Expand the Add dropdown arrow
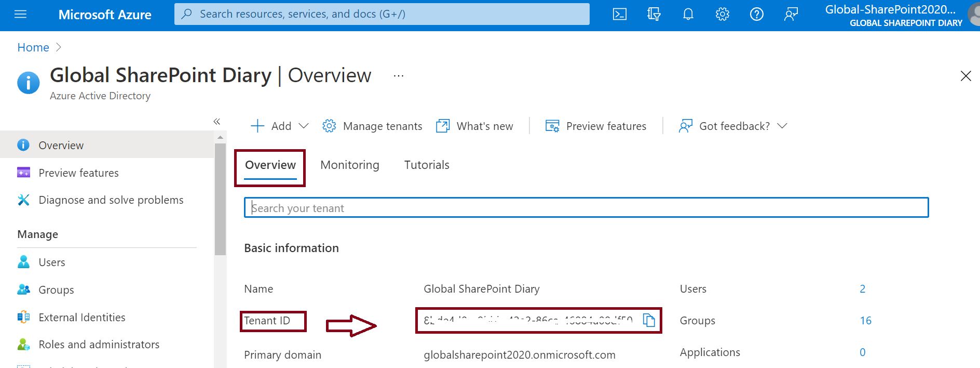The width and height of the screenshot is (980, 368). pyautogui.click(x=304, y=126)
